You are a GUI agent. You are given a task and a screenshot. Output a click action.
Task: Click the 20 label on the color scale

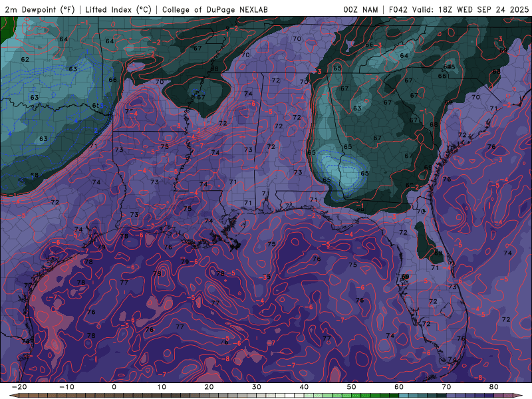(209, 387)
